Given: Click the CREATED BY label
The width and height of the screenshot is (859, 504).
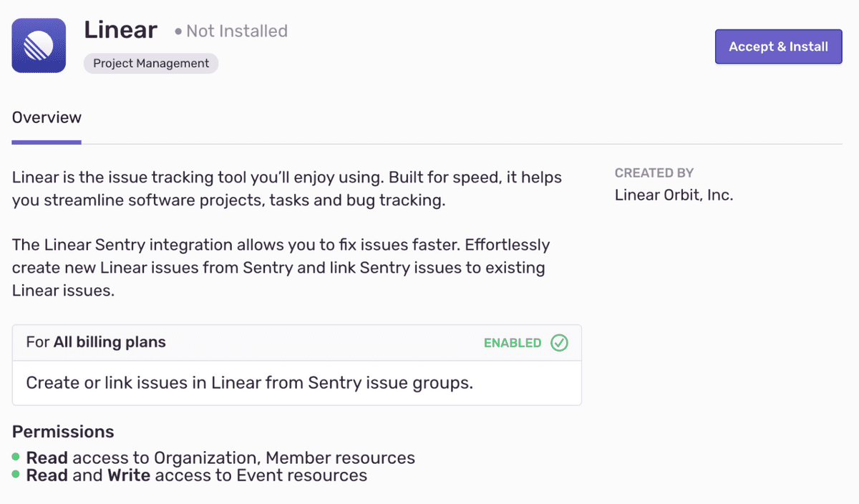Looking at the screenshot, I should [654, 173].
